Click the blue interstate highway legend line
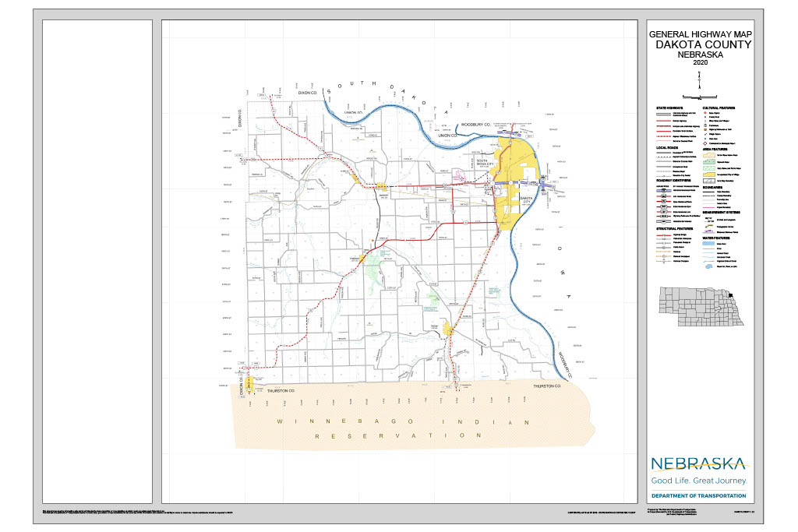 pos(664,114)
